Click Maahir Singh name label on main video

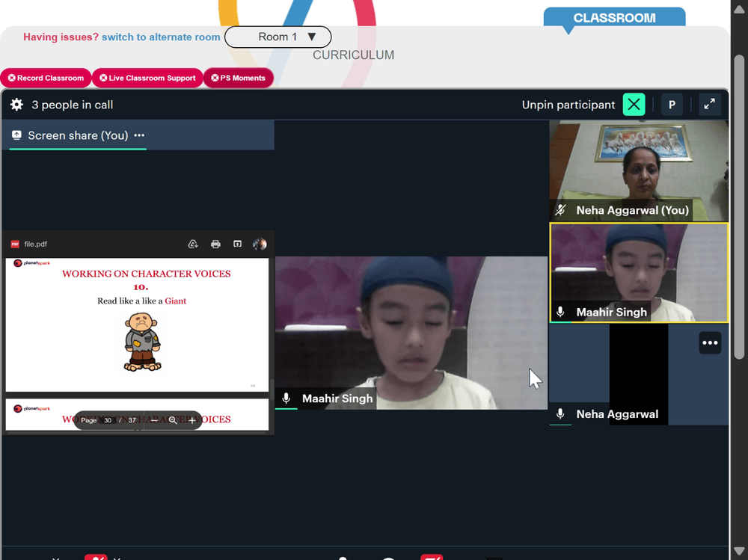[337, 399]
